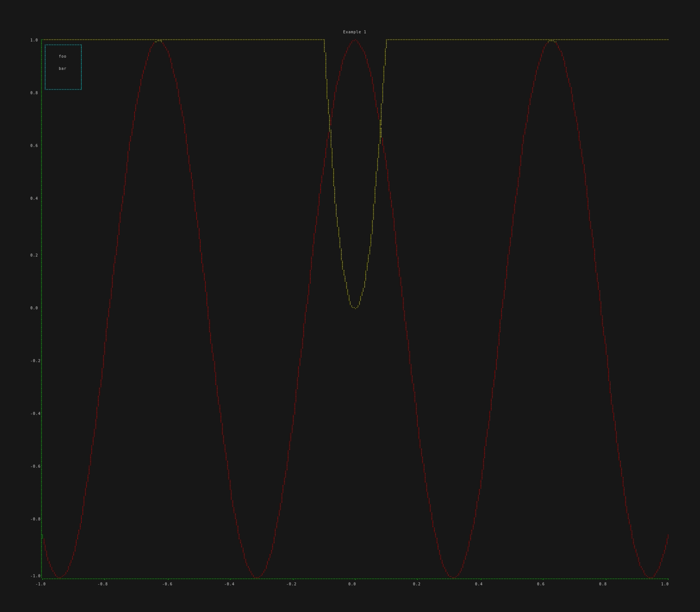Click the y-axis -0.6 tick label

[x=35, y=466]
